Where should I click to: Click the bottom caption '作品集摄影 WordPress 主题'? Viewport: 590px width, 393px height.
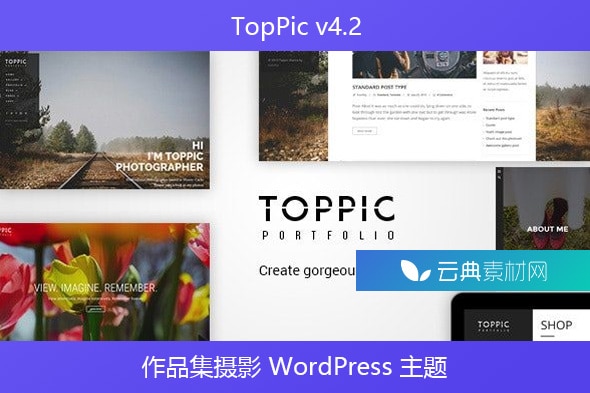[295, 367]
